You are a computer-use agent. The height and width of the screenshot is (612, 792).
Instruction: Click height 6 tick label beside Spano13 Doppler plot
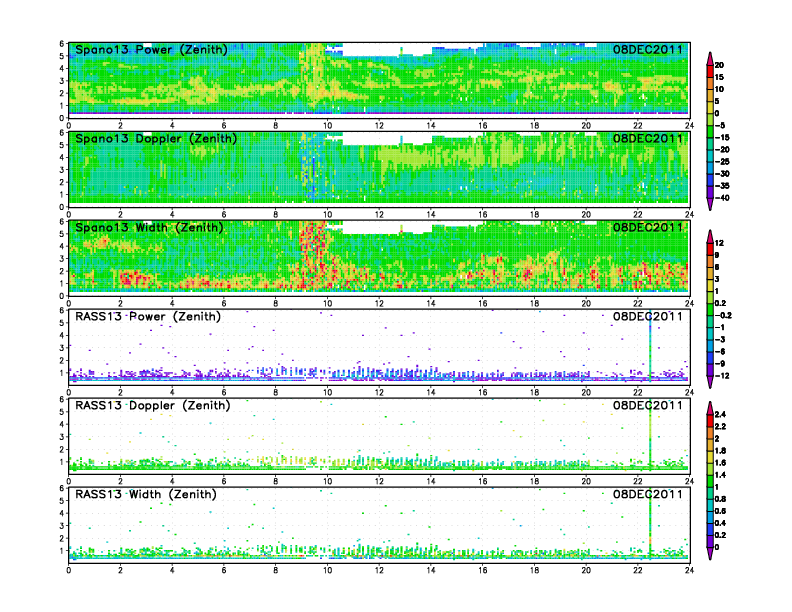click(x=62, y=133)
